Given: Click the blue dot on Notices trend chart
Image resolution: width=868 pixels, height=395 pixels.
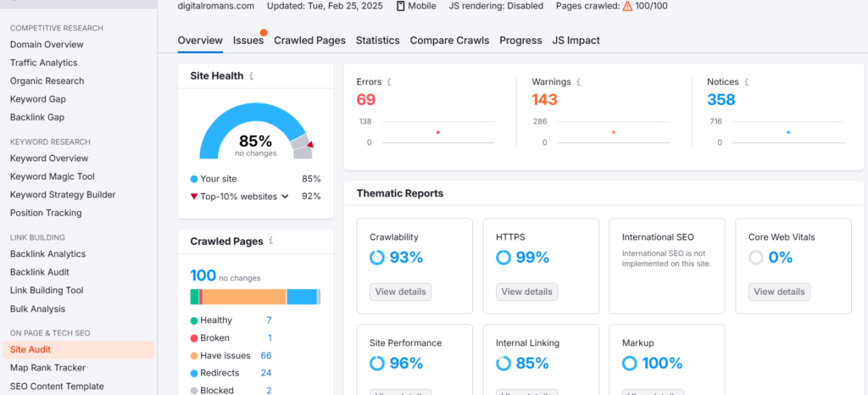Looking at the screenshot, I should pos(788,132).
